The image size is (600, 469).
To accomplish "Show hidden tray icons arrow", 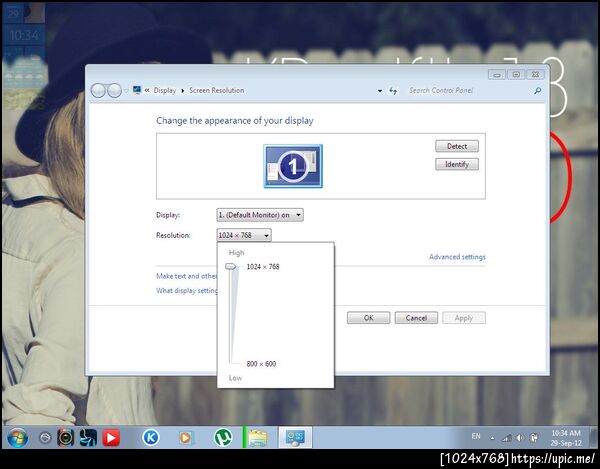I will (x=492, y=438).
